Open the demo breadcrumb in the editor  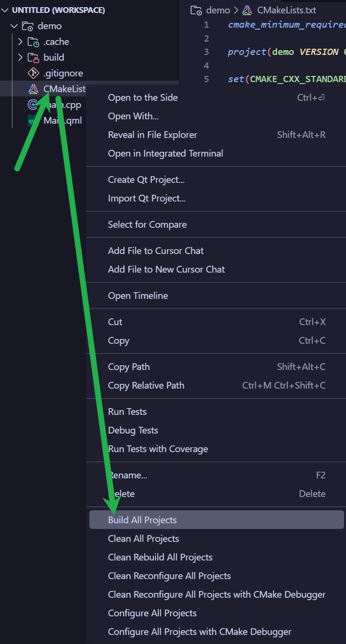(x=217, y=10)
